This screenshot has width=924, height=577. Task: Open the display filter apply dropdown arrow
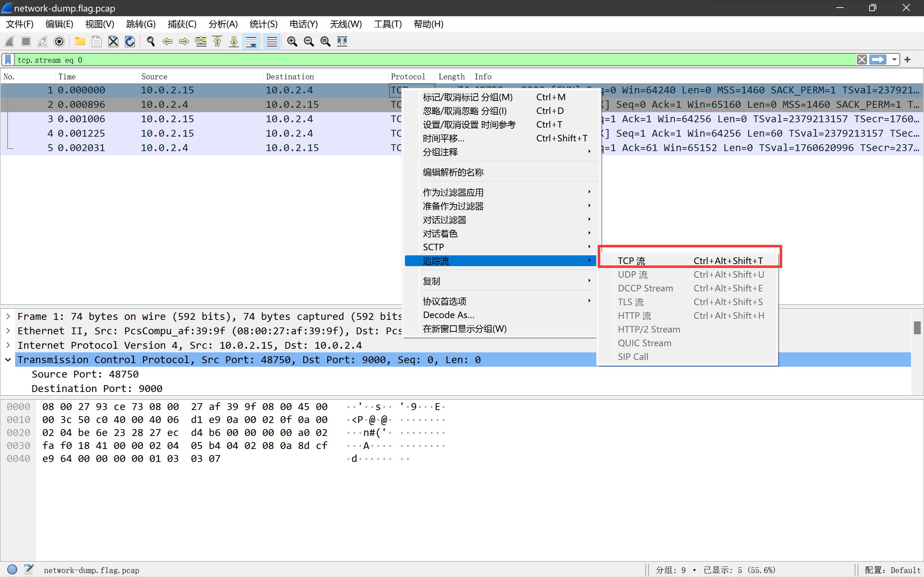click(x=895, y=60)
